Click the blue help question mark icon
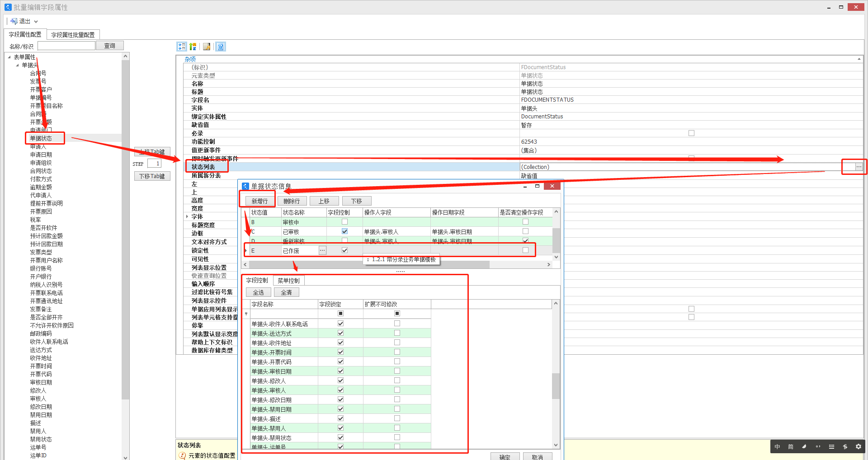The image size is (868, 460). 221,46
